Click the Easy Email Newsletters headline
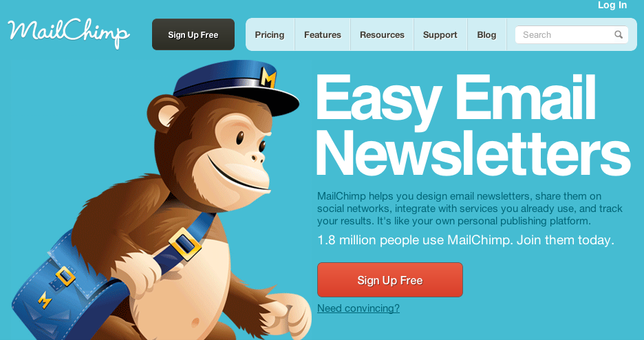Screen dimensions: 644x340 point(472,125)
